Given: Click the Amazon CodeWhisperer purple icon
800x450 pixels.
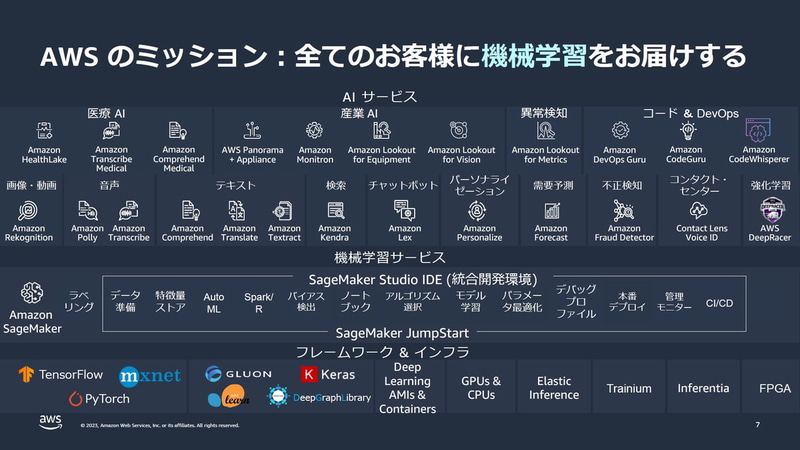Looking at the screenshot, I should [758, 130].
